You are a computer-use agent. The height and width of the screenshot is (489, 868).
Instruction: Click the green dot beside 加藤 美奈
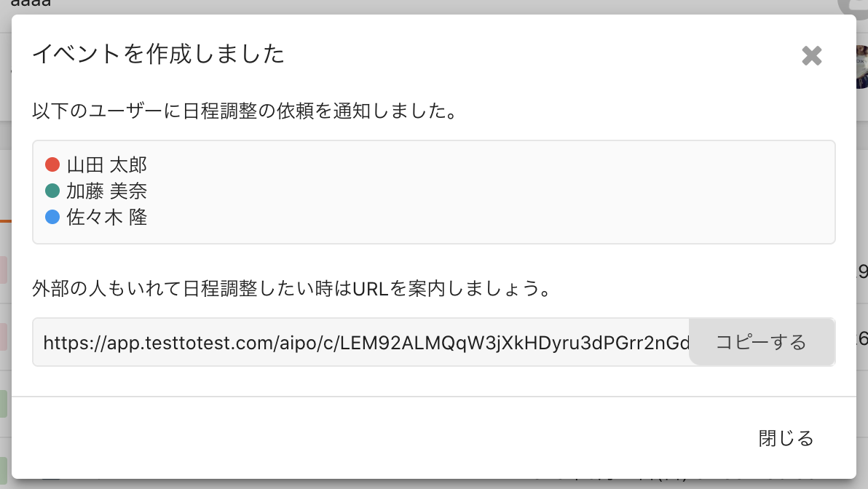point(52,191)
